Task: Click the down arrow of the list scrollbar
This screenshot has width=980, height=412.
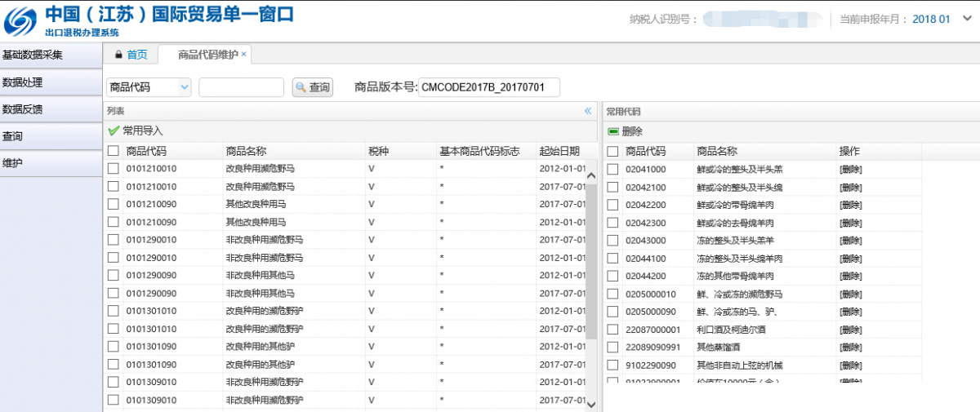Action: pos(591,403)
